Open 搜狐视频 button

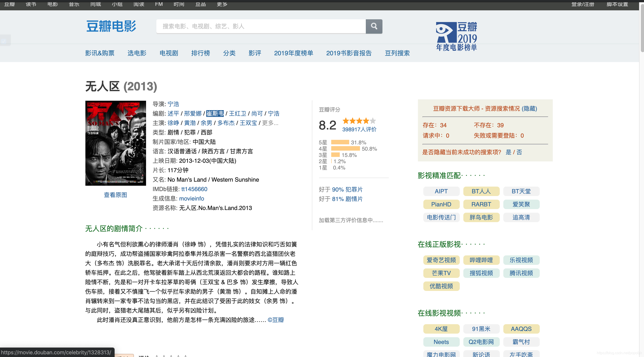pyautogui.click(x=481, y=273)
